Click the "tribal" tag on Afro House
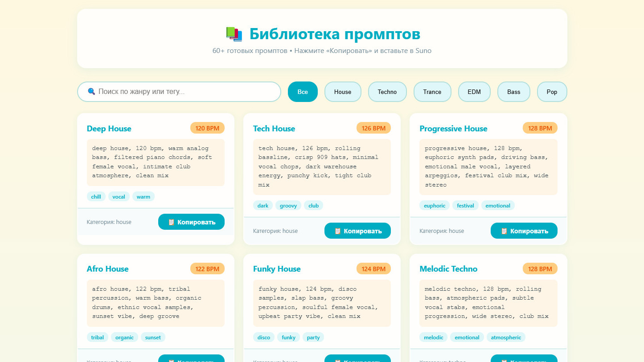Screen dimensions: 644x362 (x=98, y=337)
